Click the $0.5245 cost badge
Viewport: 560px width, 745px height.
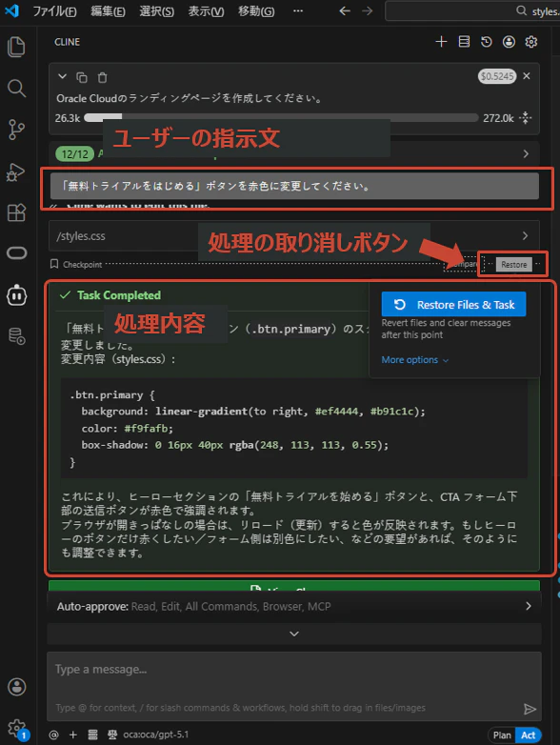497,76
